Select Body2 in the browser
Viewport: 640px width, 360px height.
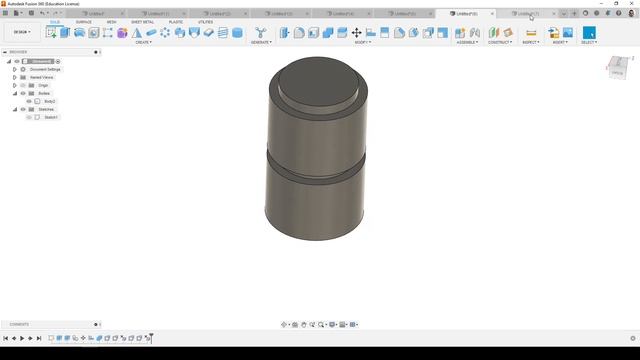tap(49, 101)
